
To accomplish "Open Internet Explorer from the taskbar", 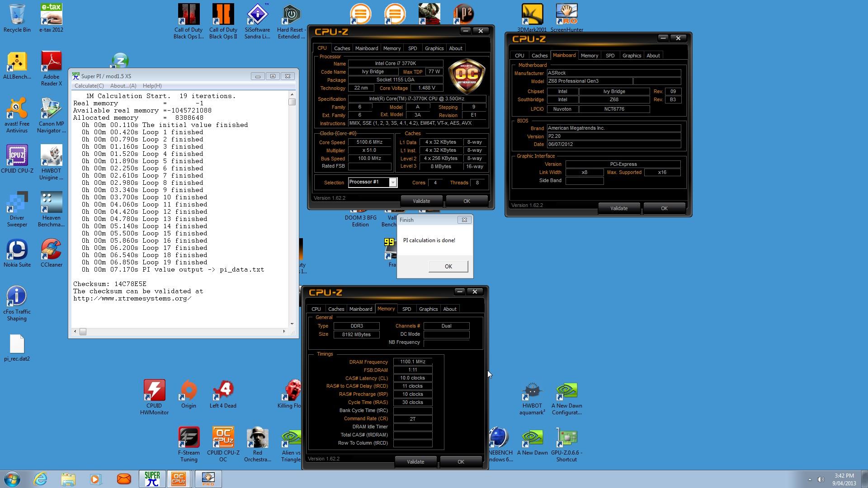I will point(41,479).
